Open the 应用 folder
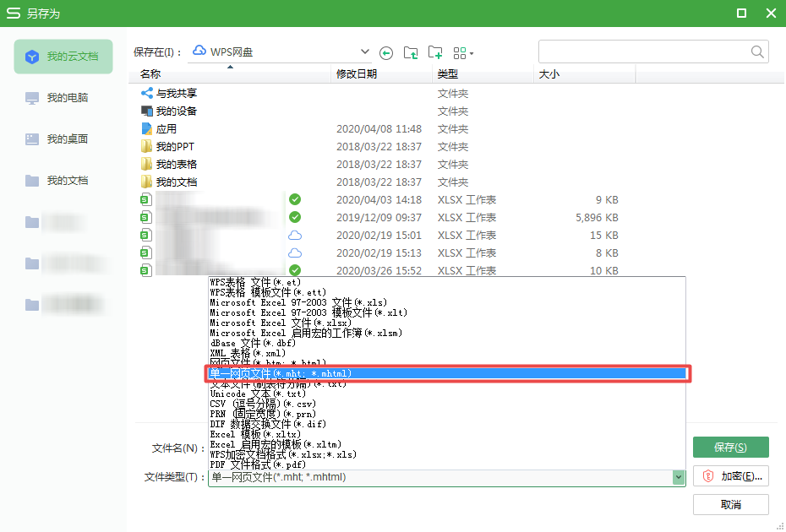This screenshot has width=786, height=532. pos(166,129)
